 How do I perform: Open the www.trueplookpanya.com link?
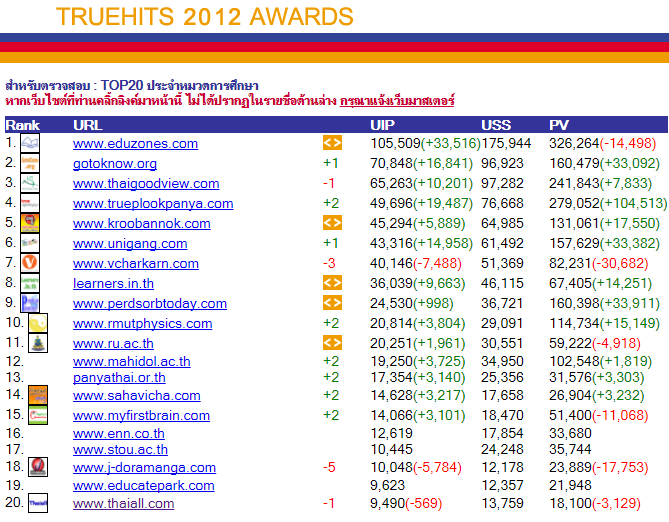pyautogui.click(x=153, y=204)
